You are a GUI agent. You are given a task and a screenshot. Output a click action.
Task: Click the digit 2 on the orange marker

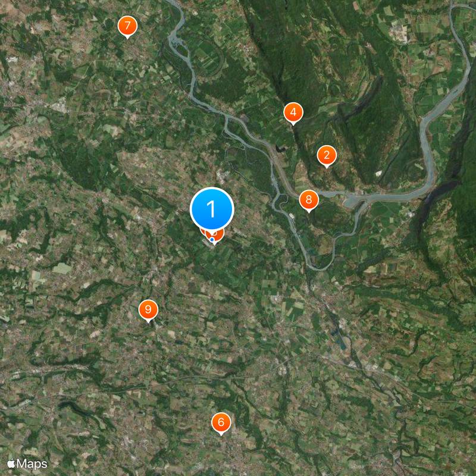pos(327,155)
